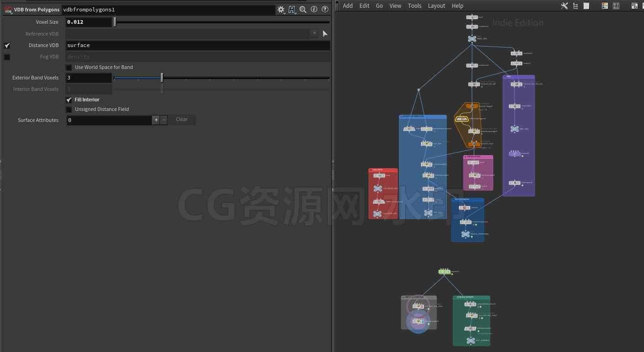Click the Houdini H icon in parameter header
Viewport: 644px width, 352px height.
[x=292, y=10]
